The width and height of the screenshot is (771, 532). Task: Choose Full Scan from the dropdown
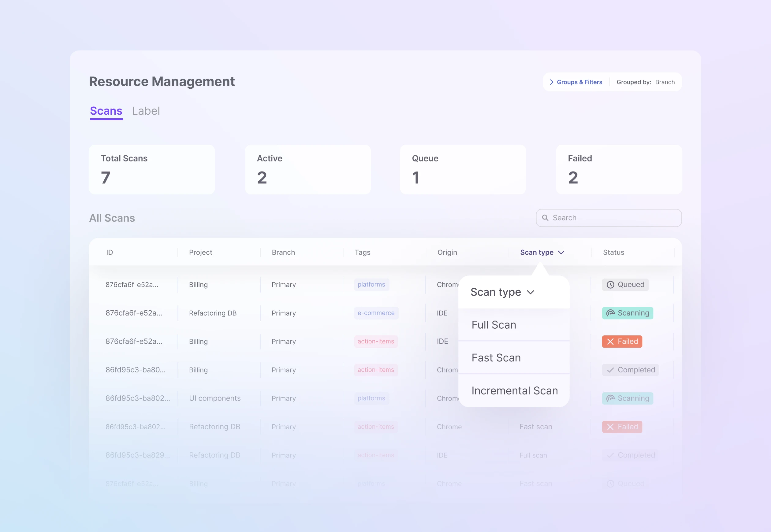coord(494,325)
